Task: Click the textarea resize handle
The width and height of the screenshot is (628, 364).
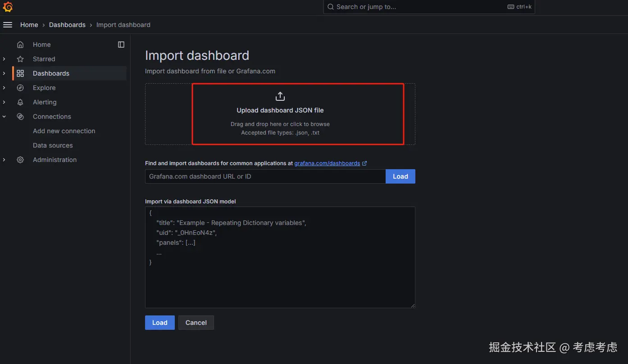Action: coord(412,306)
